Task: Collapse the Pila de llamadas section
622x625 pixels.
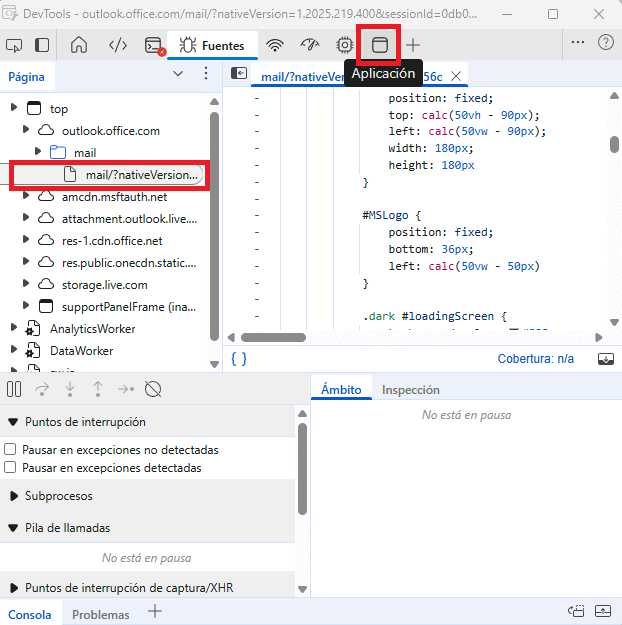Action: click(13, 528)
